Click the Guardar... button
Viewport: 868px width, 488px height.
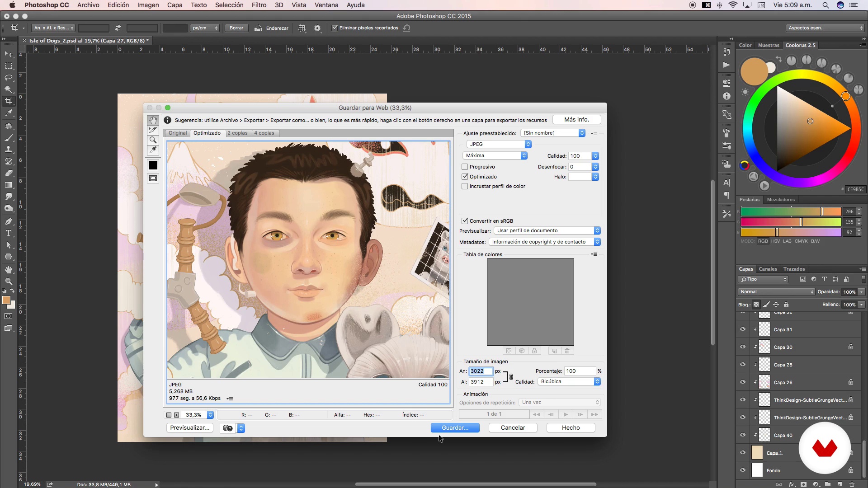[x=455, y=427]
